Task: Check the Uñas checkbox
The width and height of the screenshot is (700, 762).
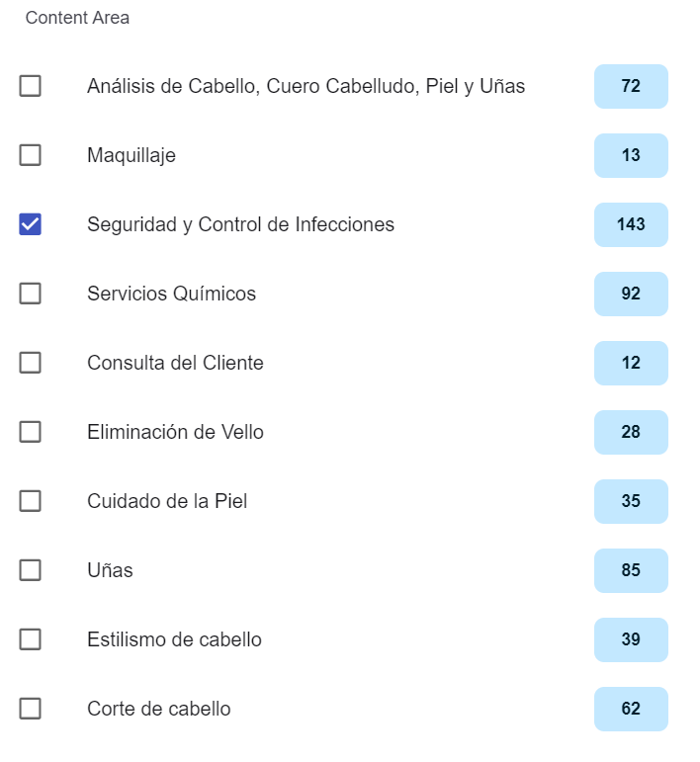Action: pyautogui.click(x=31, y=570)
